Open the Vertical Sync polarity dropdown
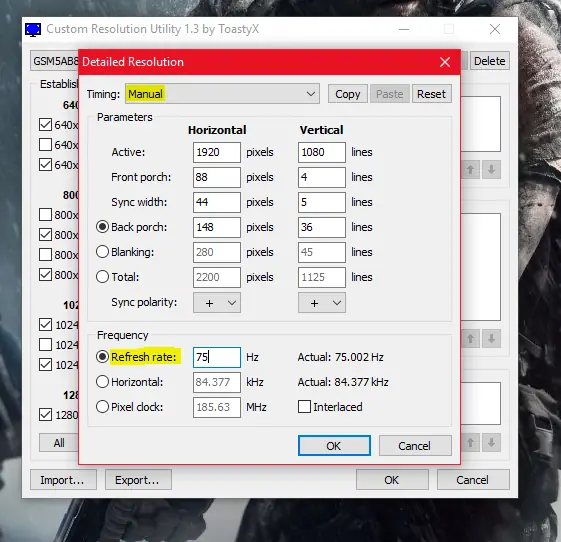This screenshot has height=542, width=561. pos(322,303)
